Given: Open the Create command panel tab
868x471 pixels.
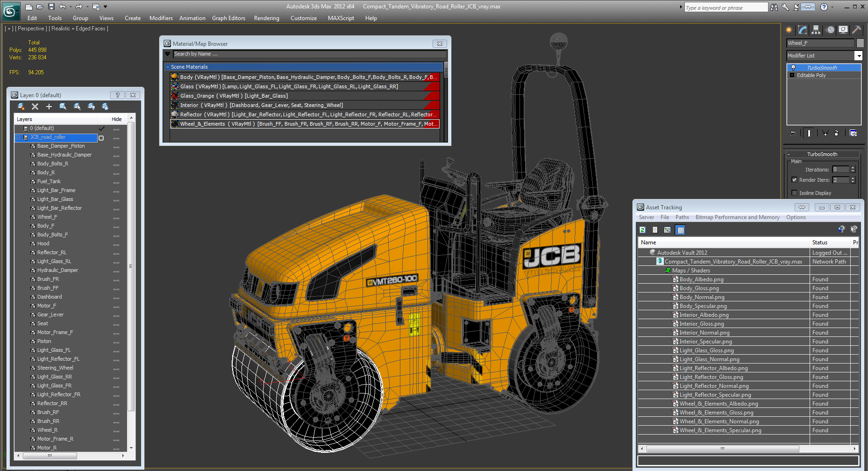Looking at the screenshot, I should [x=789, y=30].
